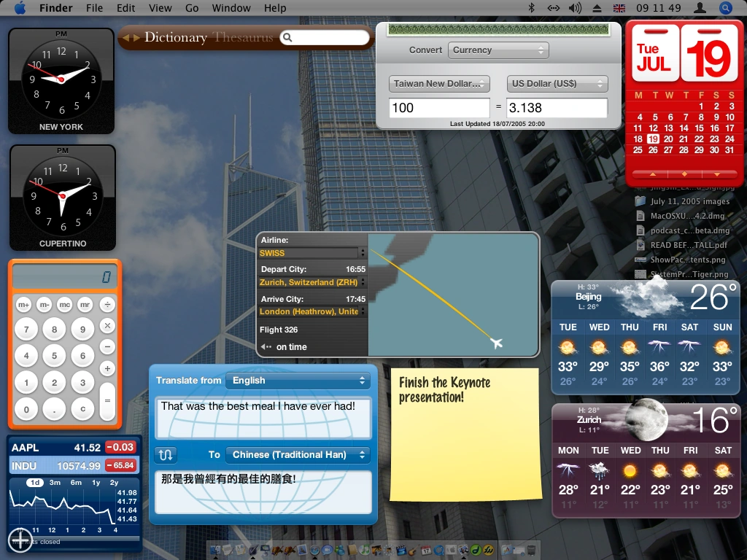Viewport: 747px width, 560px height.
Task: Go to next month in calendar
Action: [x=716, y=174]
